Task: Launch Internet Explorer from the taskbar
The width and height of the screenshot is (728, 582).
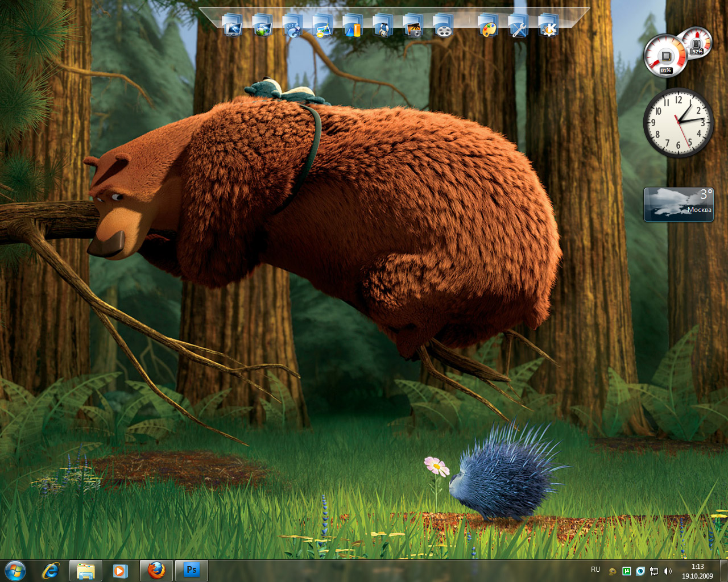Action: (51, 570)
